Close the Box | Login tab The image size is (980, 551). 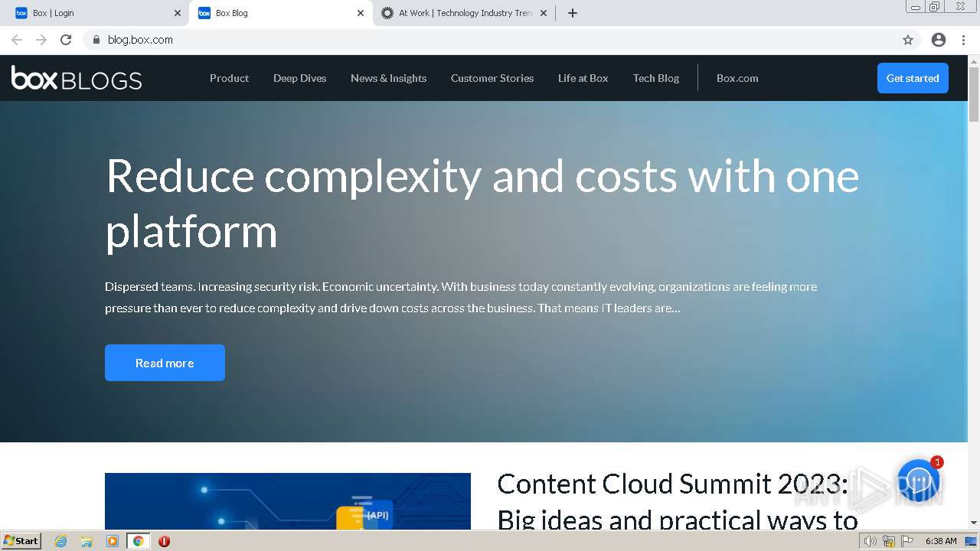[x=178, y=13]
